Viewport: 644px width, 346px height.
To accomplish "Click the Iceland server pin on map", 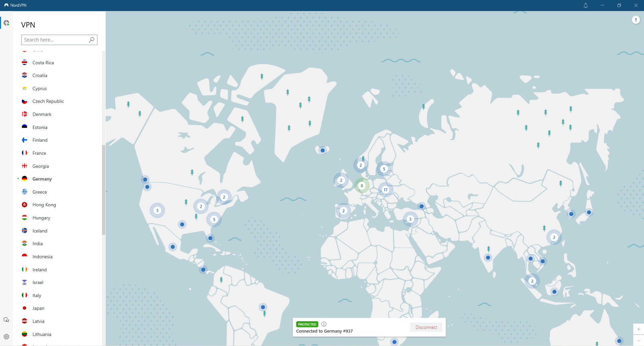I will coord(322,150).
